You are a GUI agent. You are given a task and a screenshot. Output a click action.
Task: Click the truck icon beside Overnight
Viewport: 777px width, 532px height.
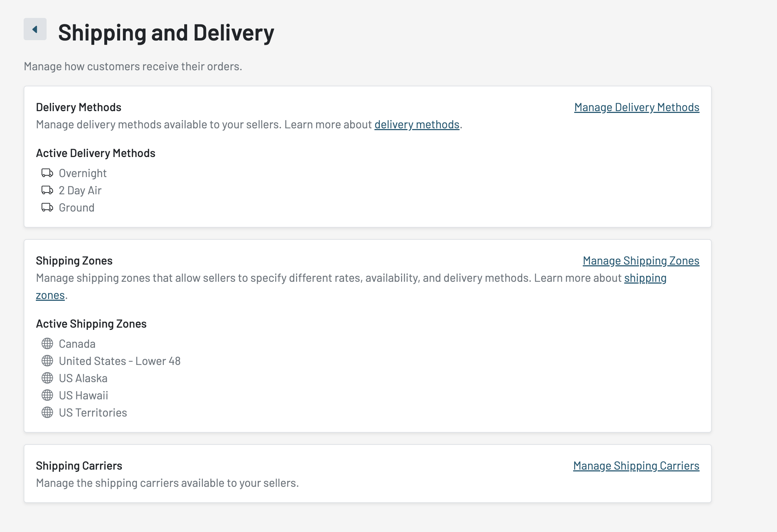click(47, 173)
